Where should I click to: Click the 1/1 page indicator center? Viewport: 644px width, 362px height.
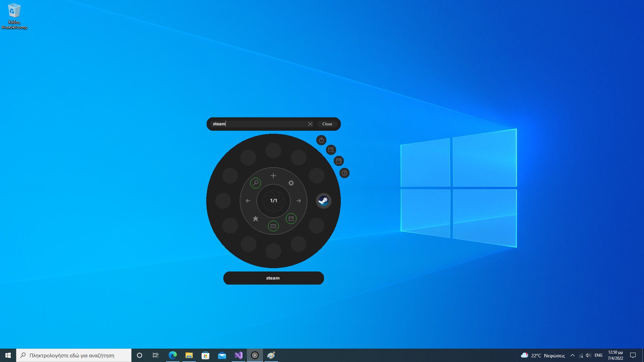click(273, 201)
